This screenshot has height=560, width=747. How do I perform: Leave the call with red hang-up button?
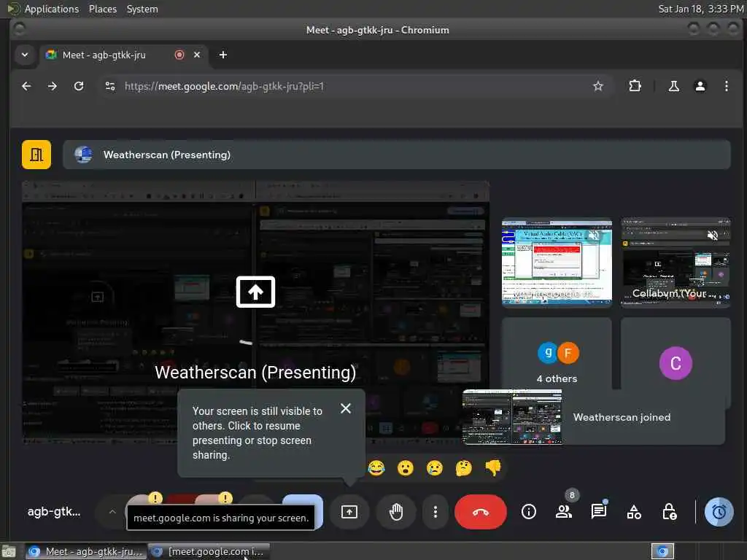480,512
